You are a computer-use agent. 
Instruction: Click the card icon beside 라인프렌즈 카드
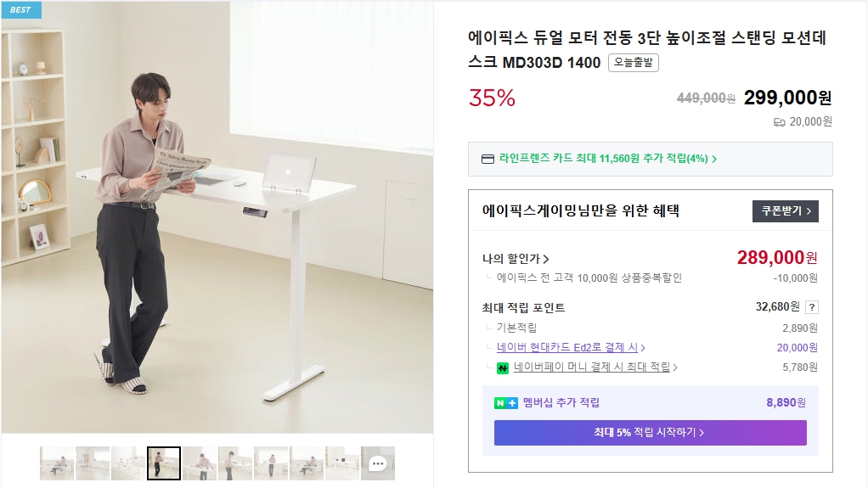[x=488, y=159]
